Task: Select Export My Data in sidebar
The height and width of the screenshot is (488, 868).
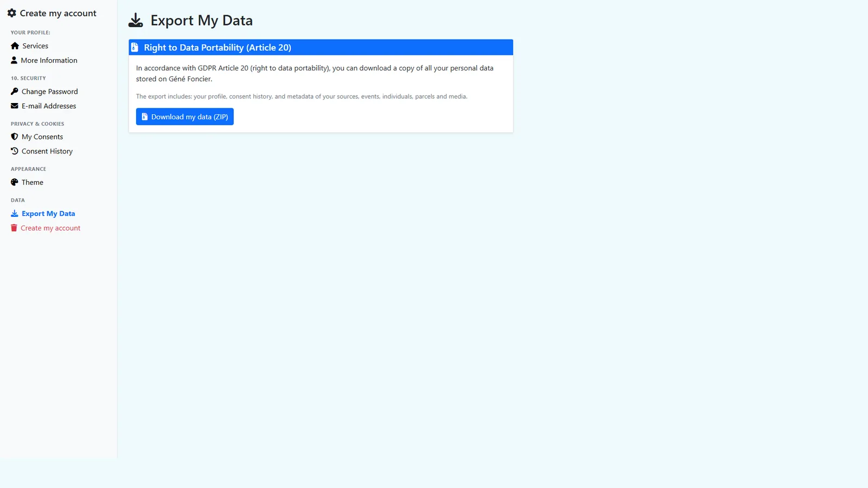Action: click(48, 214)
